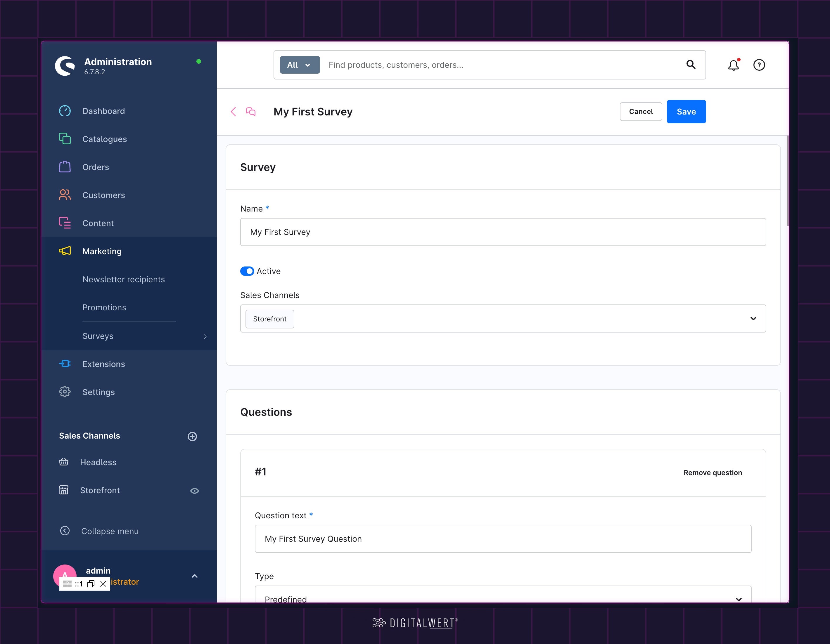Screen dimensions: 830x644
Task: Expand the admin user menu chevron
Action: [x=195, y=576]
